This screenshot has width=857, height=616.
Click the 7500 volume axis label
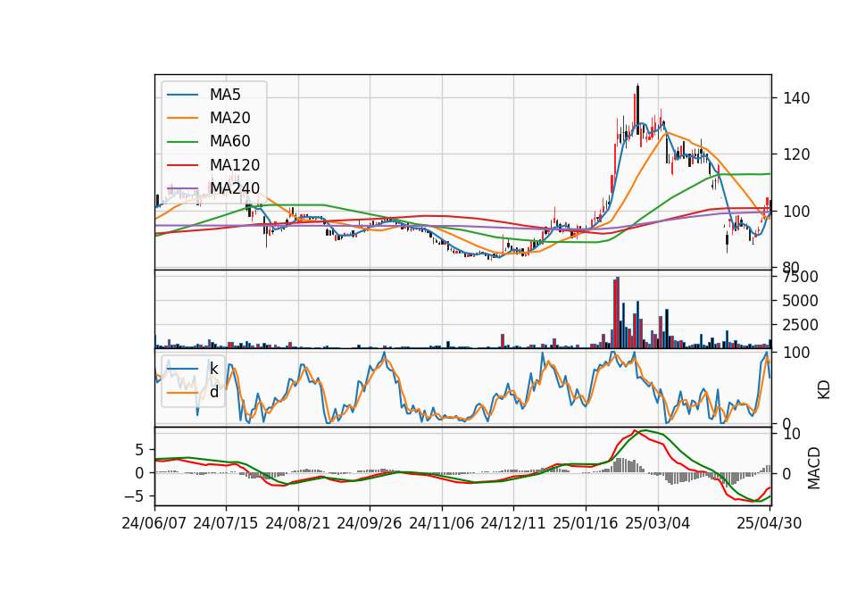point(801,277)
